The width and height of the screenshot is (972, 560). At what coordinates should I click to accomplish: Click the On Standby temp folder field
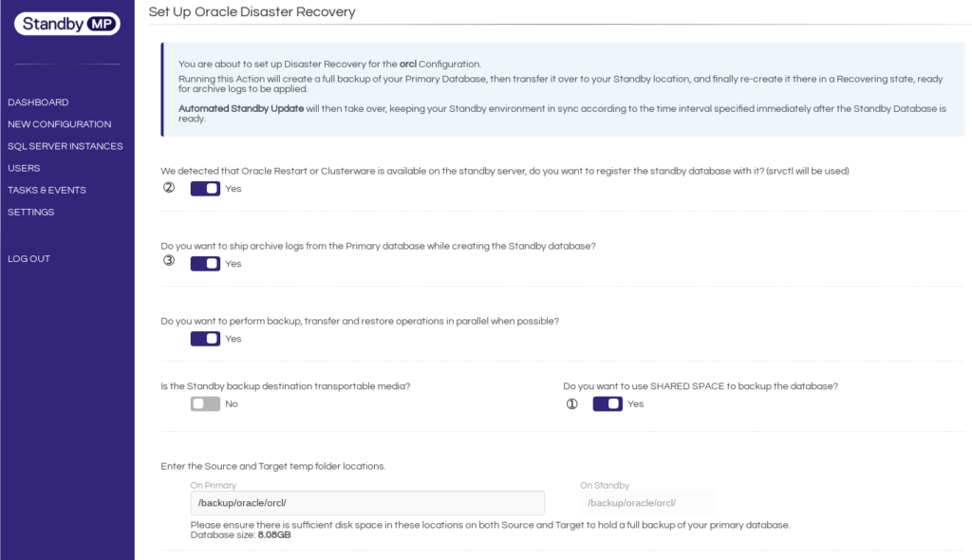click(x=647, y=503)
